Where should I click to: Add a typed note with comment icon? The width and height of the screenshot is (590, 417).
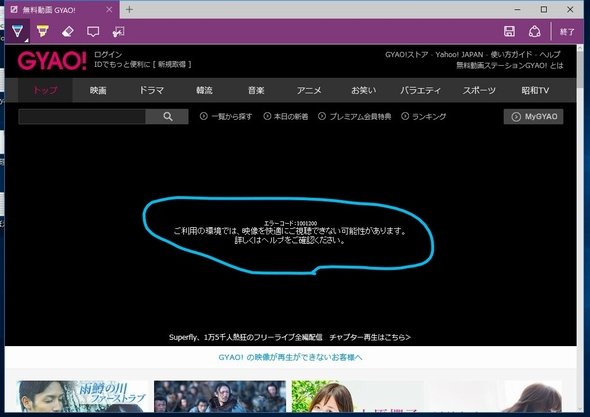click(93, 32)
